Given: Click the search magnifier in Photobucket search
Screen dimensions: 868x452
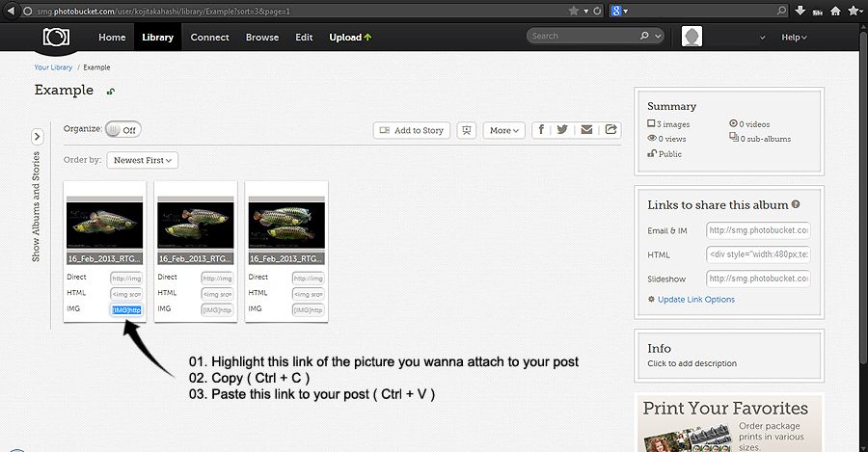Looking at the screenshot, I should pyautogui.click(x=644, y=36).
